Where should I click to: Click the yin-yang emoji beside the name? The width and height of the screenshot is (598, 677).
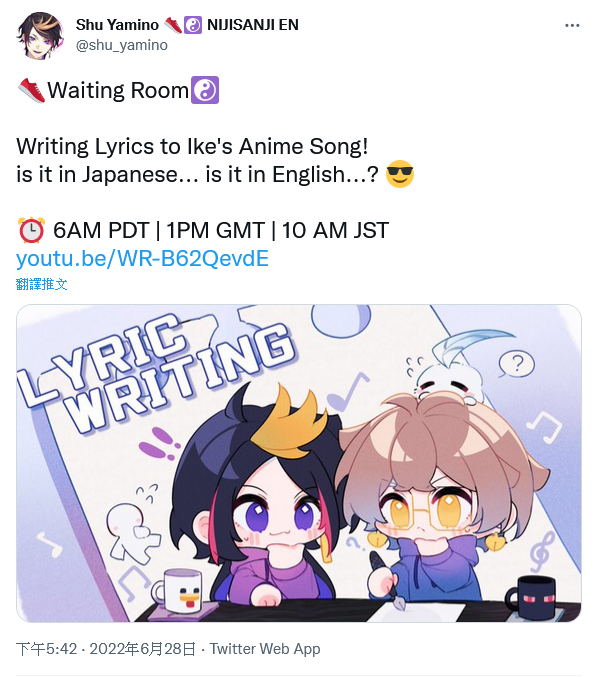(x=193, y=25)
